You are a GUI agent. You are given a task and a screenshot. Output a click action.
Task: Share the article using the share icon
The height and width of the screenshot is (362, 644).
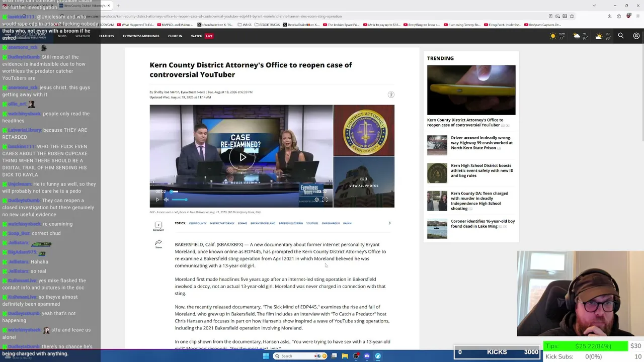click(x=158, y=244)
